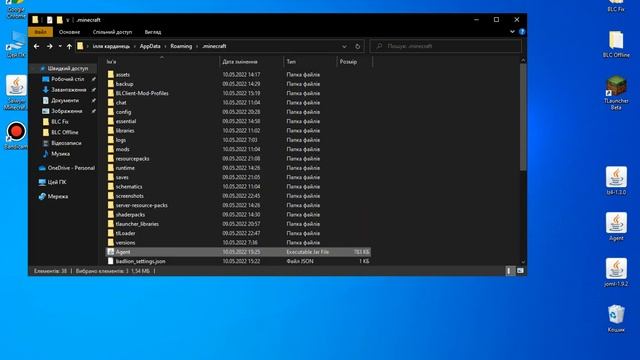The image size is (640, 360).
Task: Select the essential folder
Action: tap(126, 121)
